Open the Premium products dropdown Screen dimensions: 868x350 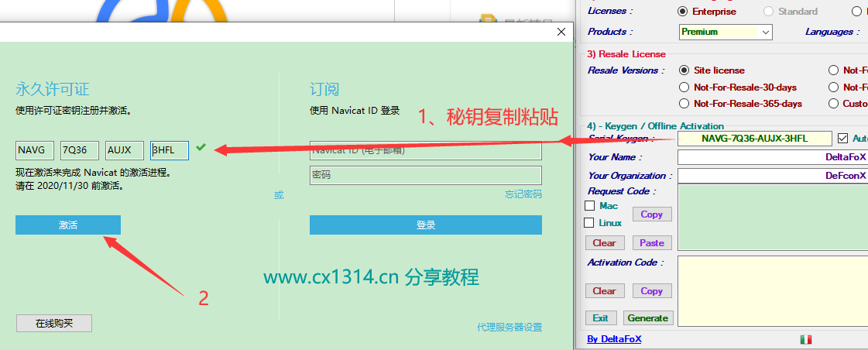click(726, 32)
